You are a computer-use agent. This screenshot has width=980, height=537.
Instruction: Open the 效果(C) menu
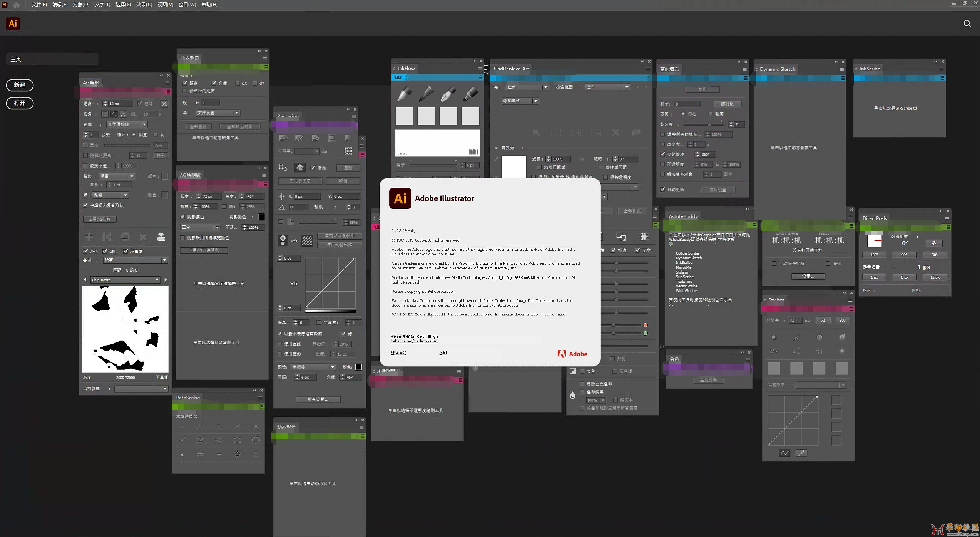click(x=144, y=5)
